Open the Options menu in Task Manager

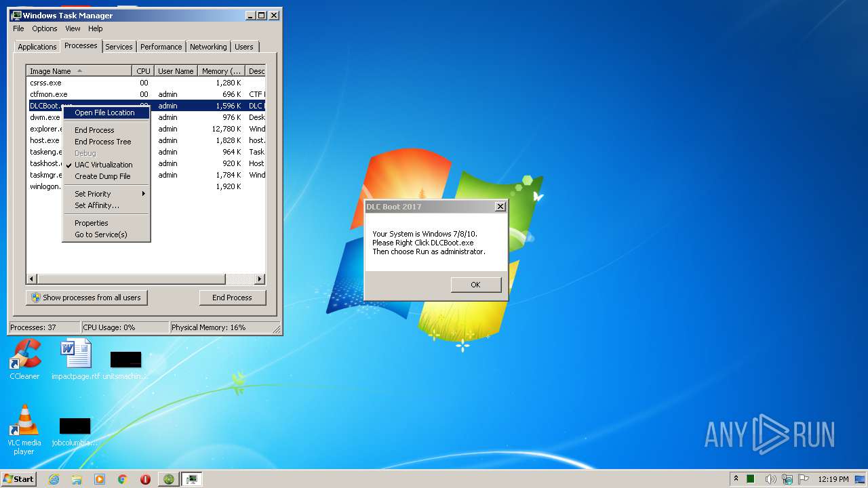[x=45, y=28]
